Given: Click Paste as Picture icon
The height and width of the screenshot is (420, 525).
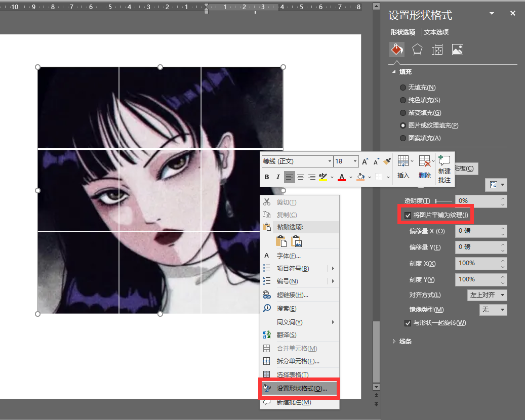Looking at the screenshot, I should [x=296, y=241].
